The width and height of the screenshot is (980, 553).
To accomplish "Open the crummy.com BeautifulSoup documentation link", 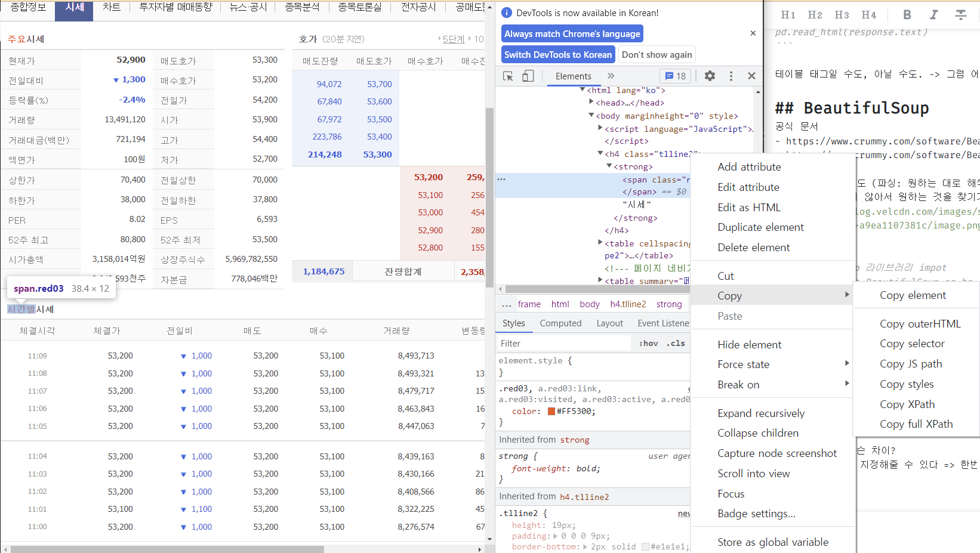I will [883, 141].
